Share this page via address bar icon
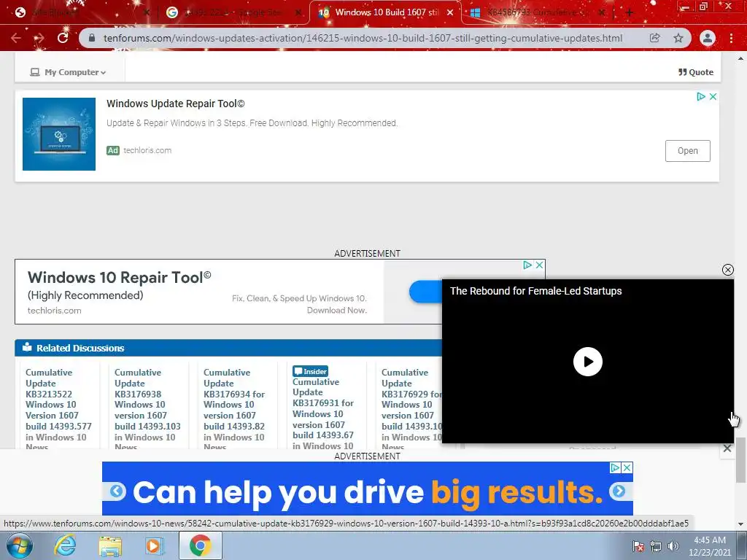The width and height of the screenshot is (747, 560). [x=655, y=38]
